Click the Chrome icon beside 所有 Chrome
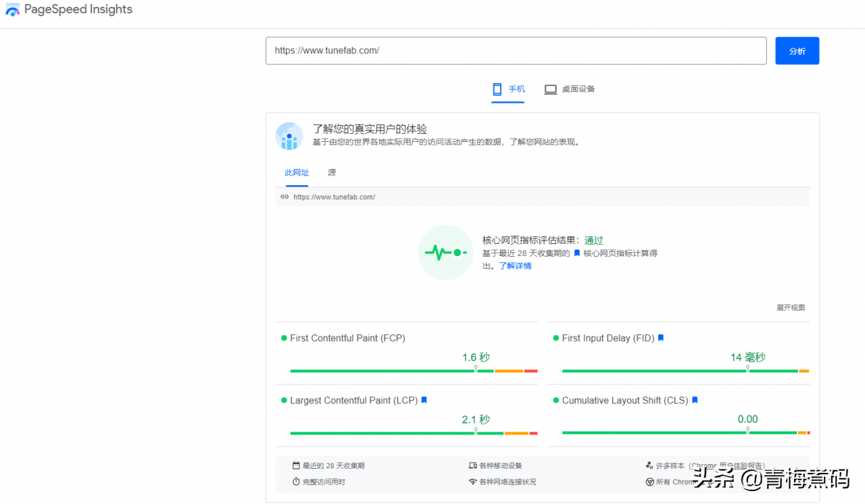The width and height of the screenshot is (865, 504). click(x=649, y=482)
